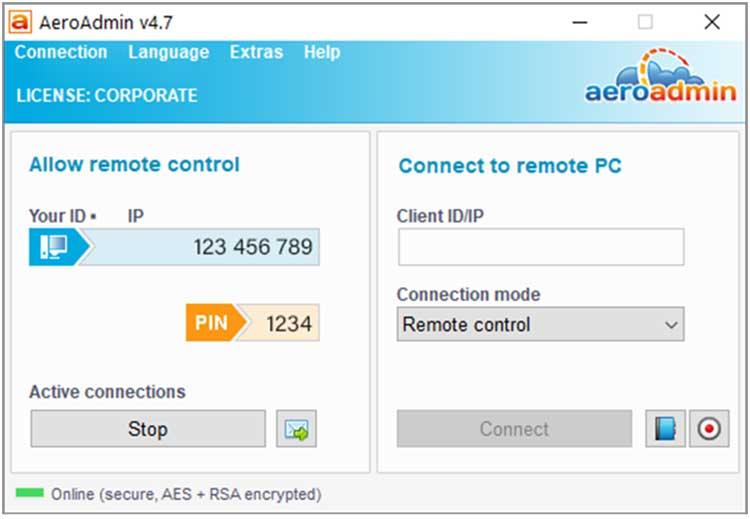This screenshot has height=519, width=750.
Task: Click the Connect button
Action: [514, 429]
